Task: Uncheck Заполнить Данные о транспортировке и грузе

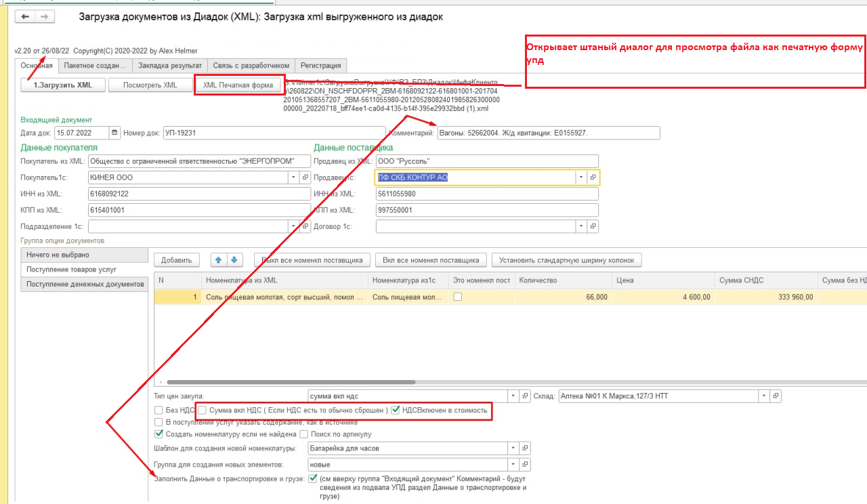Action: [x=312, y=479]
